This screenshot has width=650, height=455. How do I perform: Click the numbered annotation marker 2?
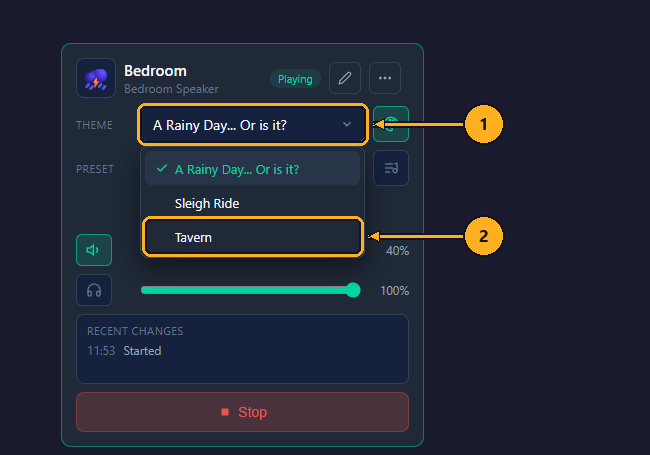click(483, 236)
